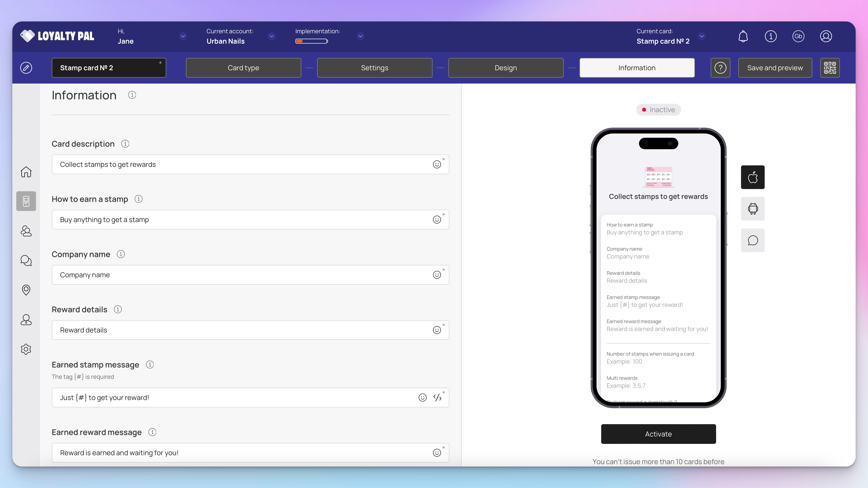Click the Company name input field
The image size is (868, 488).
point(236,275)
